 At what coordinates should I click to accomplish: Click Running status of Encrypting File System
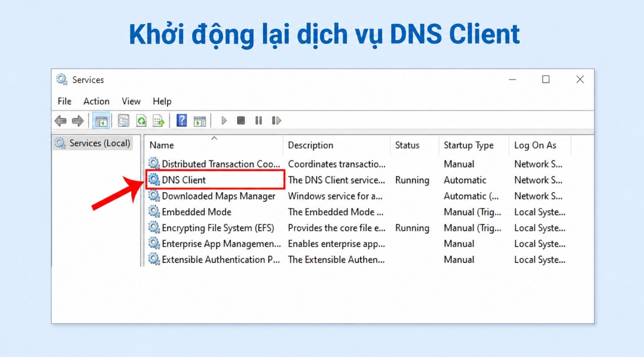point(412,228)
